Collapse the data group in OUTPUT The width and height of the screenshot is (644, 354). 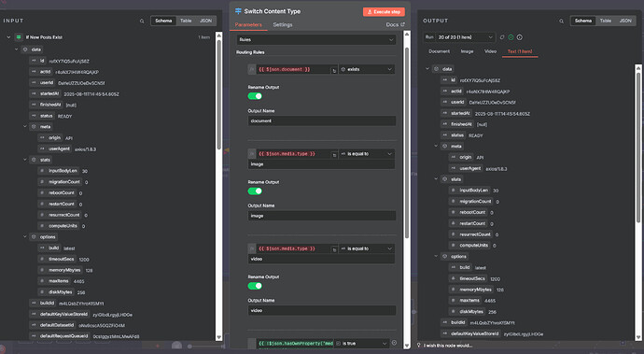pyautogui.click(x=427, y=69)
